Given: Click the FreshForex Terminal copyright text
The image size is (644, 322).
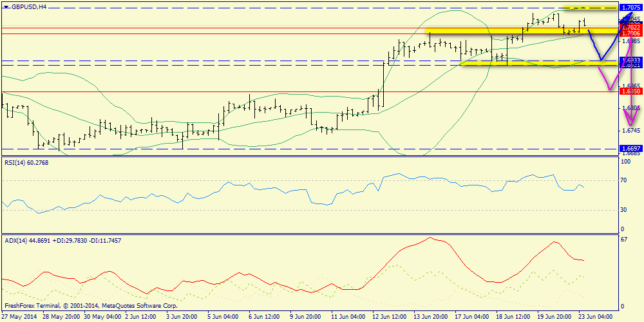Looking at the screenshot, I should click(91, 306).
